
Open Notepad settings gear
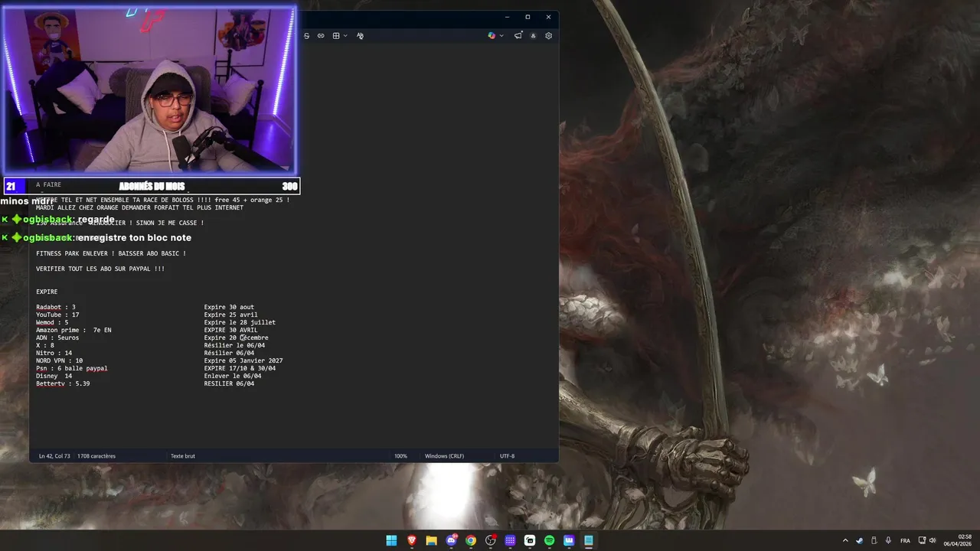pos(548,36)
